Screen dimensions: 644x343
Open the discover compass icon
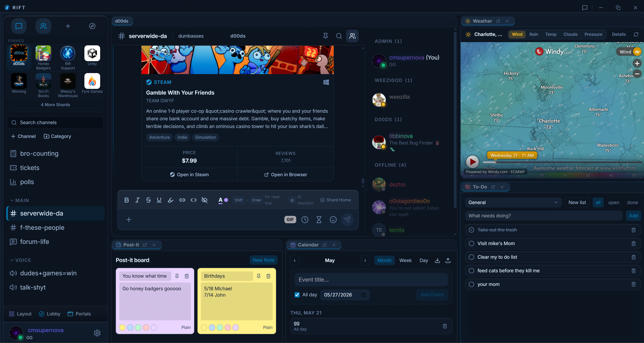point(92,26)
